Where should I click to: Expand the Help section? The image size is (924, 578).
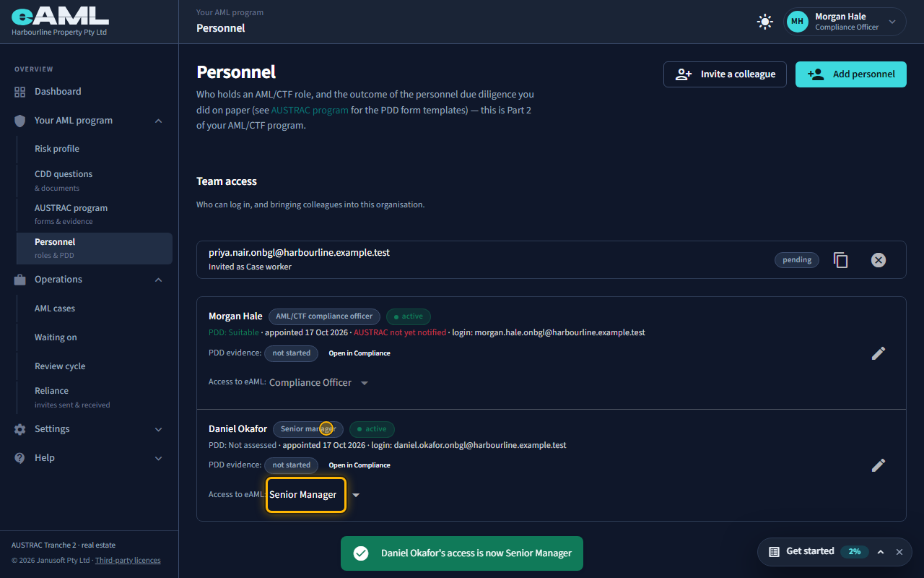(x=159, y=458)
